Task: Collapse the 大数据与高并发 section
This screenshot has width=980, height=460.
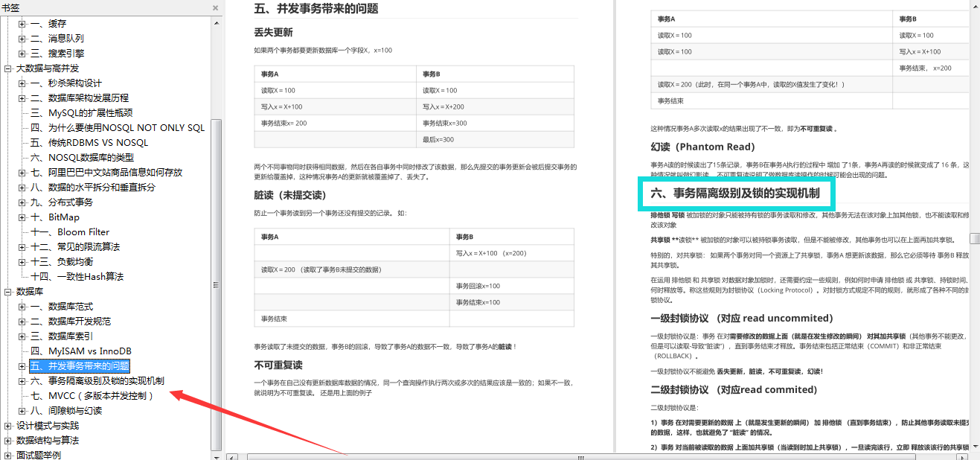Action: pos(8,68)
